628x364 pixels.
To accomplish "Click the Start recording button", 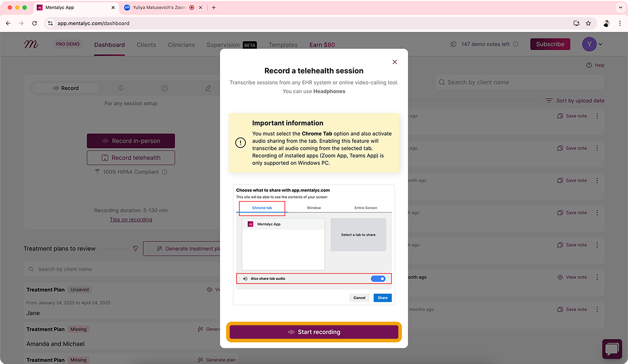I will [314, 332].
